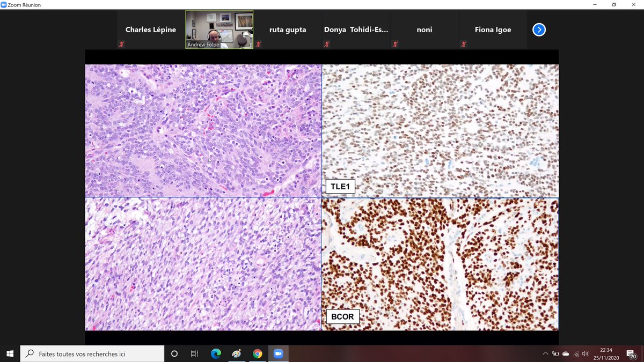Select Charles Lépine participant tile
Viewport: 644px width, 362px height.
(x=151, y=29)
